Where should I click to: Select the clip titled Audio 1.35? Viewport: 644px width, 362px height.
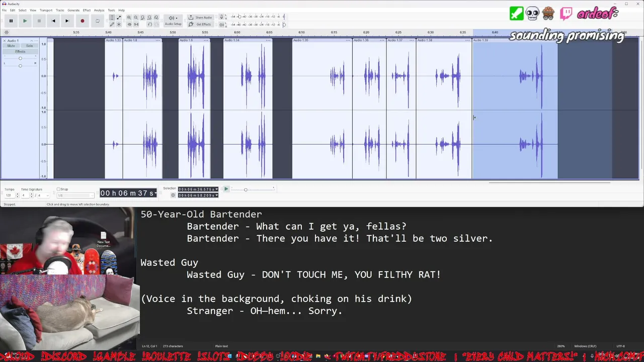tap(322, 40)
